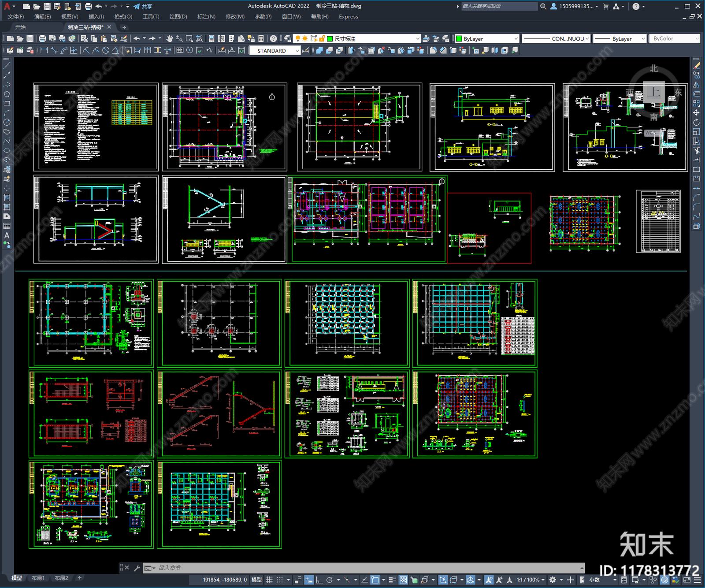Toggle MODEL space button in status bar
Viewport: 705px width, 588px height.
coord(256,580)
